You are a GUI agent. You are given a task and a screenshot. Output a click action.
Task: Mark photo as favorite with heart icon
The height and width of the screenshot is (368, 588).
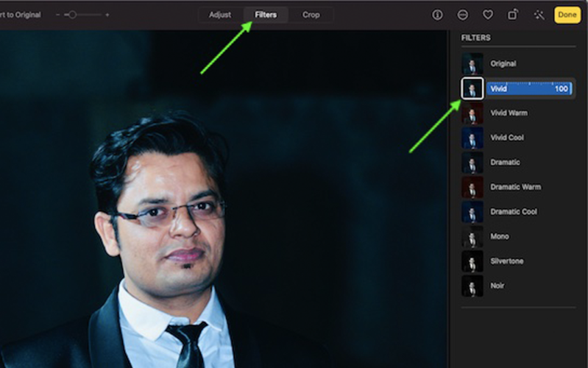coord(487,15)
